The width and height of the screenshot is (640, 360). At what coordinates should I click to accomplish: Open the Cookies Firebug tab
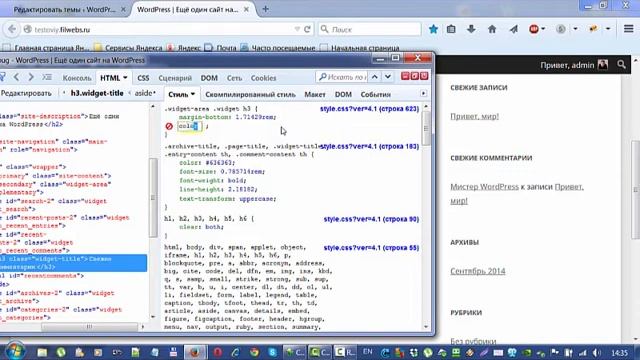263,78
